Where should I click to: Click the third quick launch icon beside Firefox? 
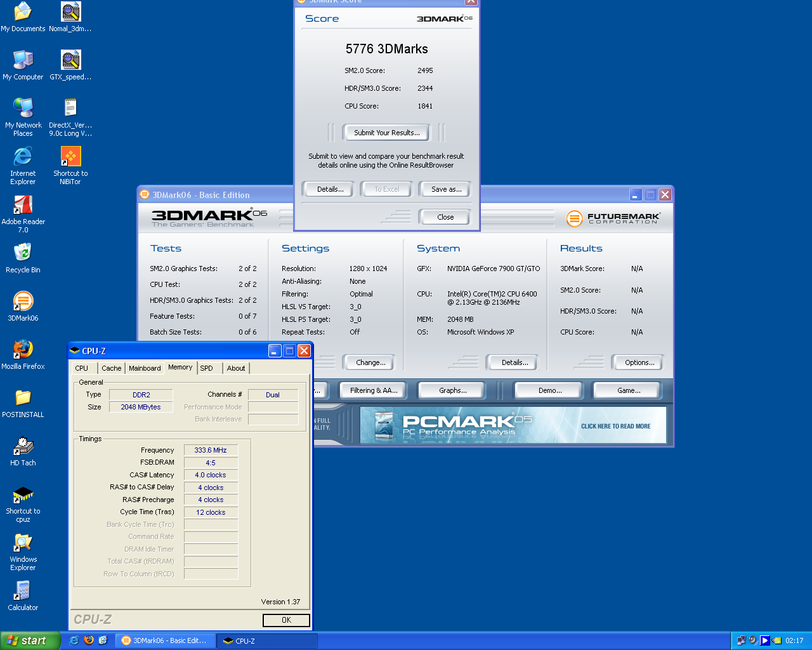(x=103, y=640)
